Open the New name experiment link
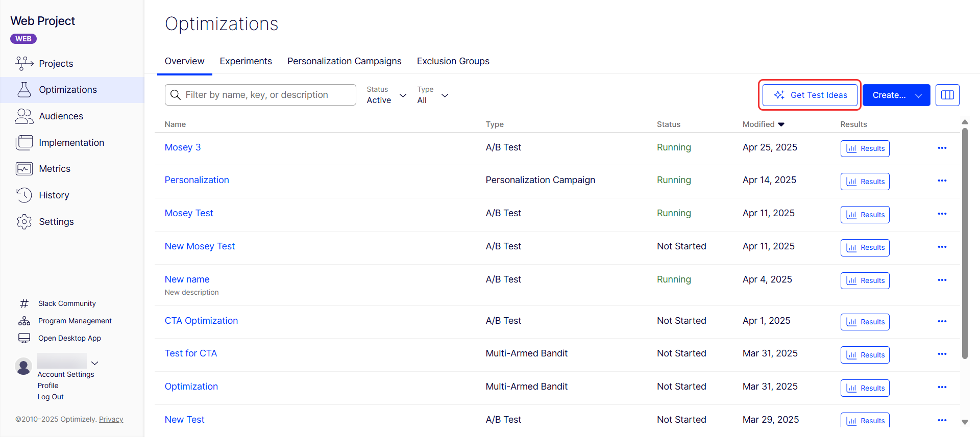This screenshot has height=437, width=980. [187, 279]
